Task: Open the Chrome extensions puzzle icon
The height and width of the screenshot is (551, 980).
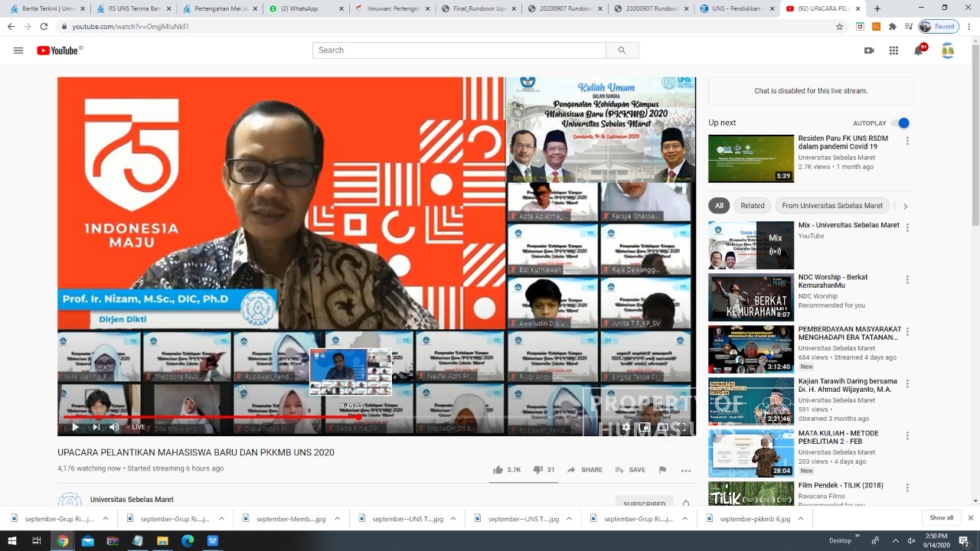Action: [892, 26]
